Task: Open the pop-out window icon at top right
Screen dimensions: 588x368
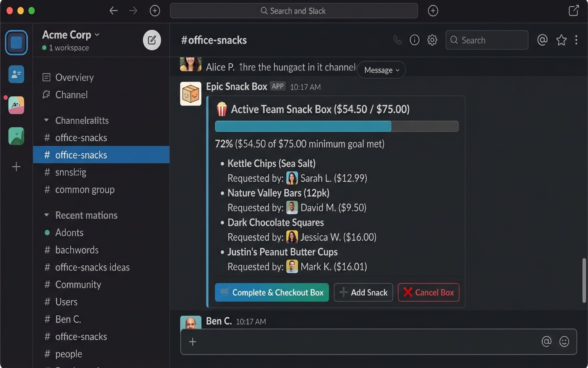Action: coord(573,11)
